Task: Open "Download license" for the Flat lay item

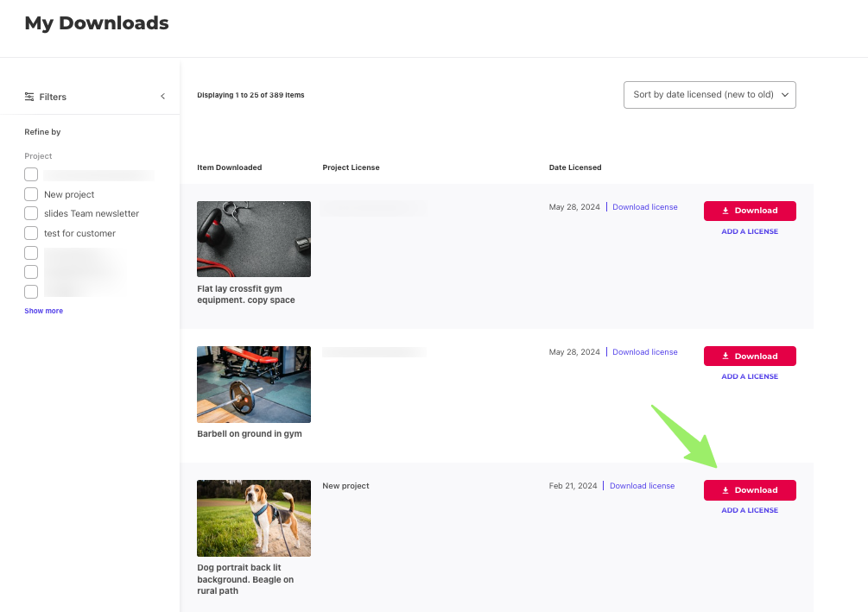Action: coord(644,207)
